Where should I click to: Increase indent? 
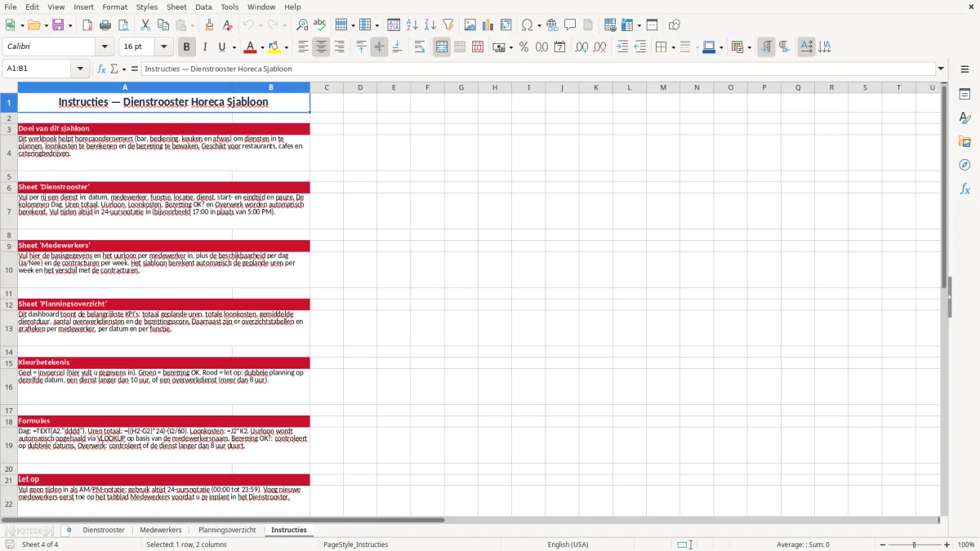pos(622,47)
